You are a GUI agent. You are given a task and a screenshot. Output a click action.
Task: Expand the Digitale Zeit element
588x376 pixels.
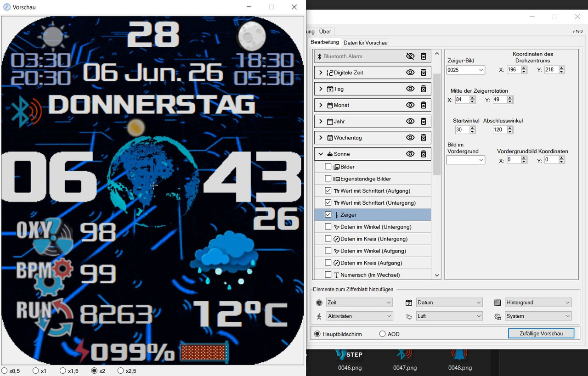[321, 73]
